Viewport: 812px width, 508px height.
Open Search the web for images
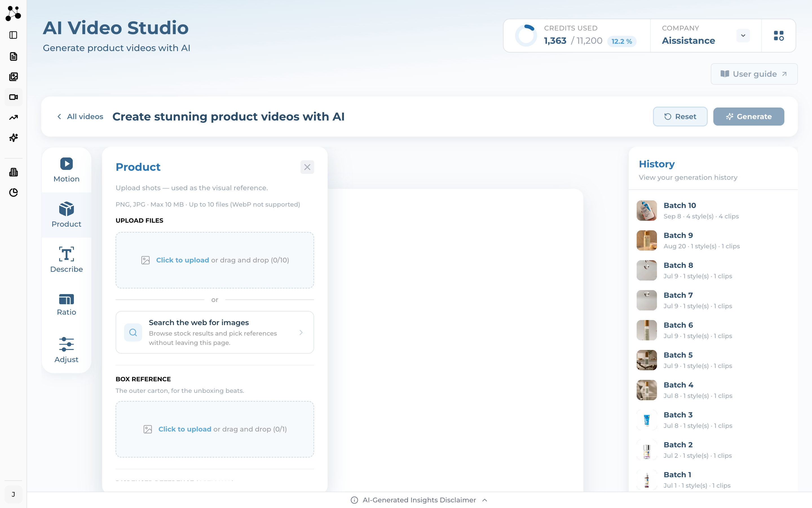(x=215, y=332)
